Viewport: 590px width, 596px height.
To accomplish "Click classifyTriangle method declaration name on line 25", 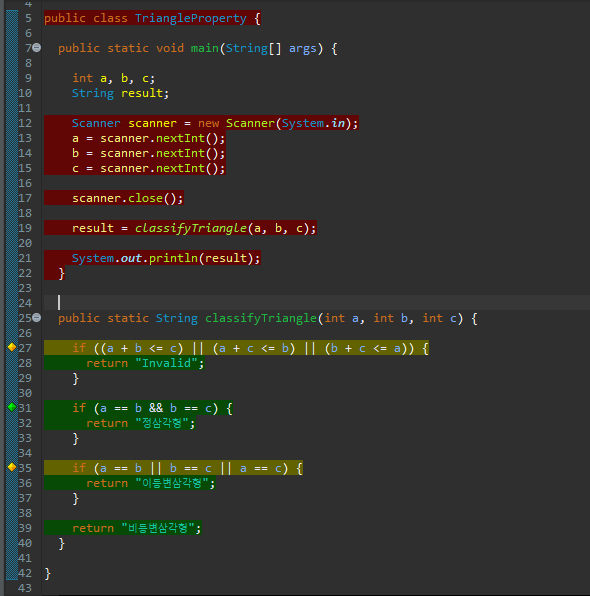I will (x=261, y=318).
